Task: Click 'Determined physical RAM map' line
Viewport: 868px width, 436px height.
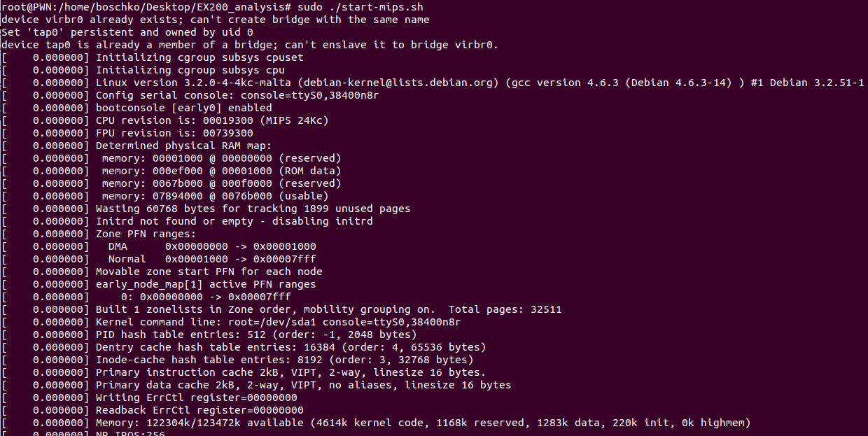Action: [x=183, y=146]
